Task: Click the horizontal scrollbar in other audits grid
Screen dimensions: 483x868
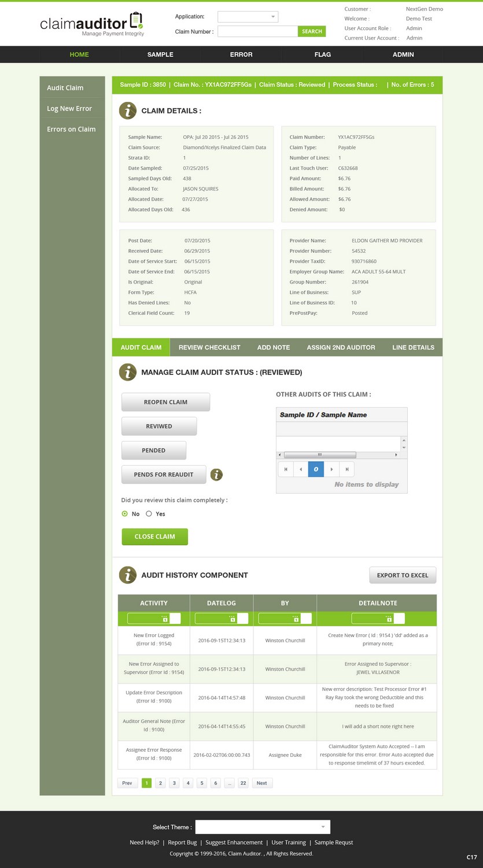Action: pyautogui.click(x=320, y=455)
